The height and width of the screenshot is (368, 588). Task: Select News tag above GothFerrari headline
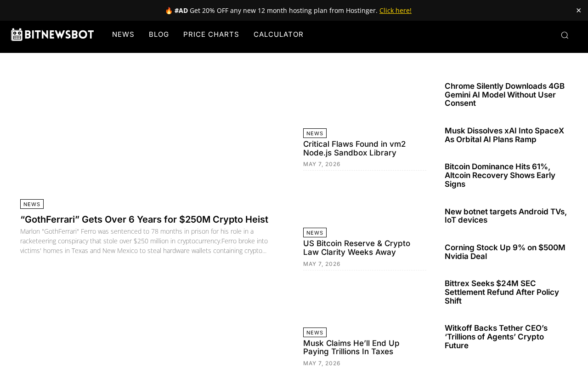32,204
